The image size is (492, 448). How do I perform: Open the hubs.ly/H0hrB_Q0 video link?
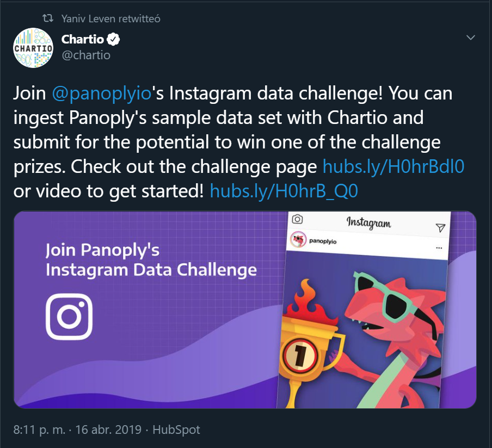tap(284, 191)
